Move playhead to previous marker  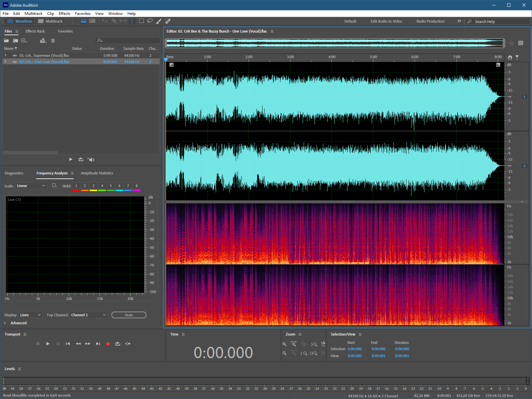68,344
